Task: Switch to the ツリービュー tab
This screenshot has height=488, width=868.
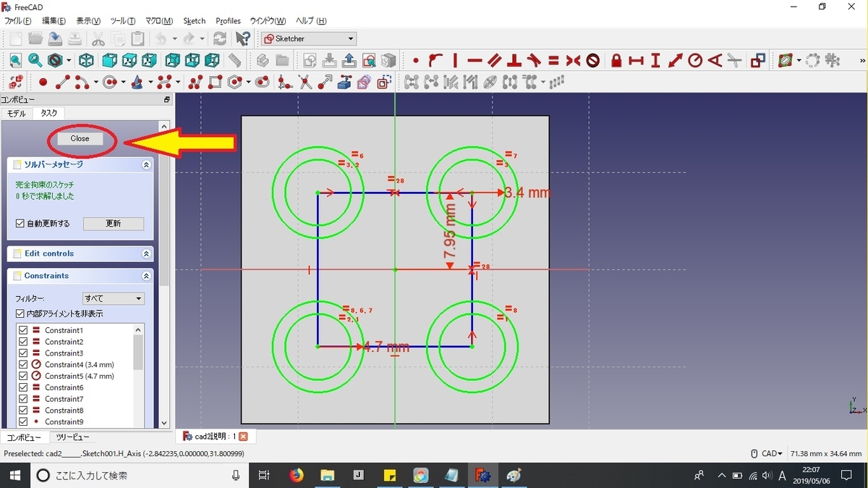Action: tap(72, 437)
